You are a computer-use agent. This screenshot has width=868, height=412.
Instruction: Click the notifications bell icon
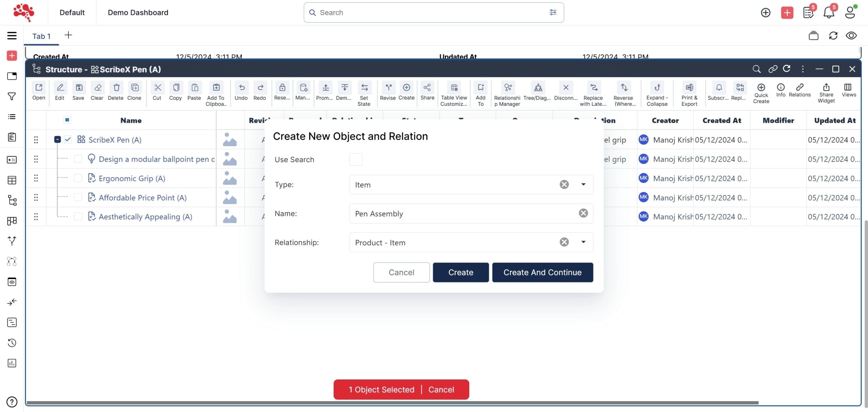tap(829, 13)
